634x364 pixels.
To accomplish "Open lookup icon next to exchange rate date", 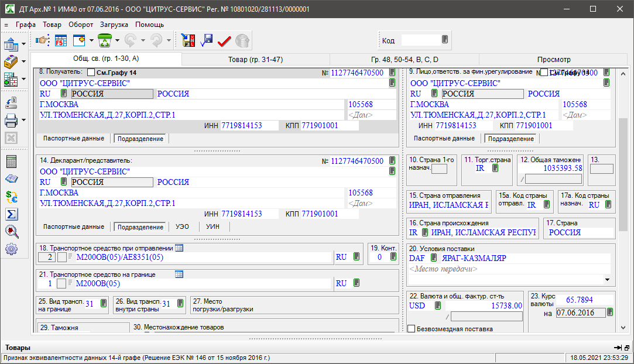I will pyautogui.click(x=610, y=312).
